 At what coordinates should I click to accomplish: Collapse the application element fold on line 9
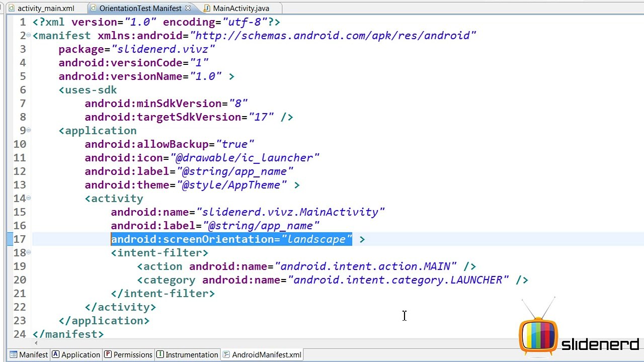(x=29, y=130)
